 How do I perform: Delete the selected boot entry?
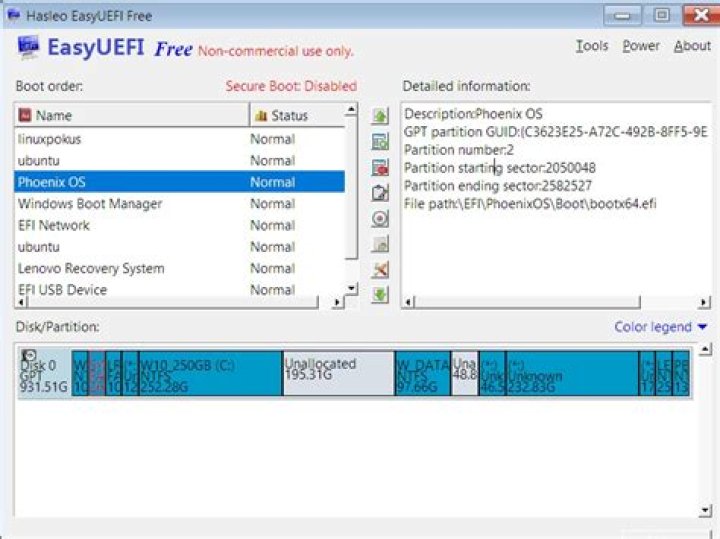point(380,167)
